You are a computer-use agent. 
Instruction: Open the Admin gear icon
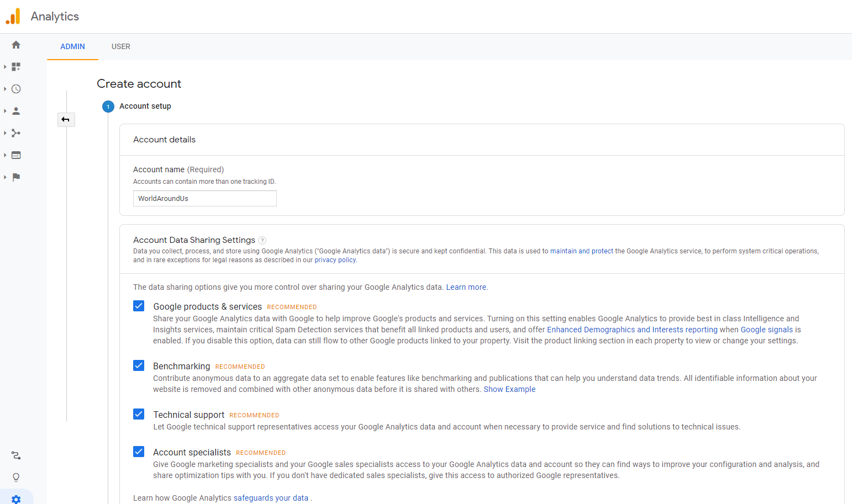[x=16, y=499]
